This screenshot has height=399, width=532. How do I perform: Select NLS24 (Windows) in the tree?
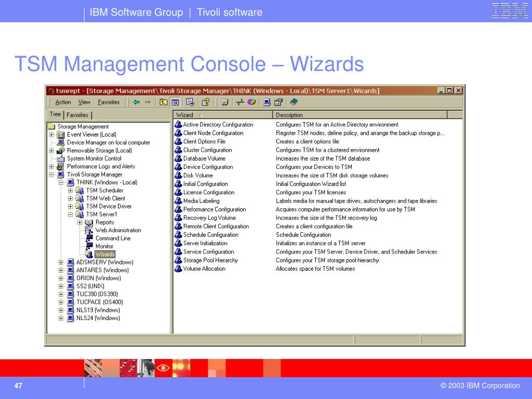coord(98,318)
